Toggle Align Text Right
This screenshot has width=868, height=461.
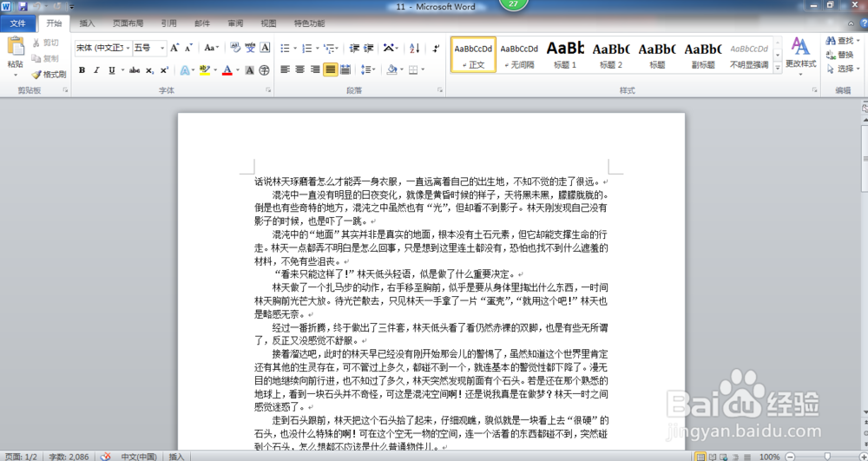(315, 69)
